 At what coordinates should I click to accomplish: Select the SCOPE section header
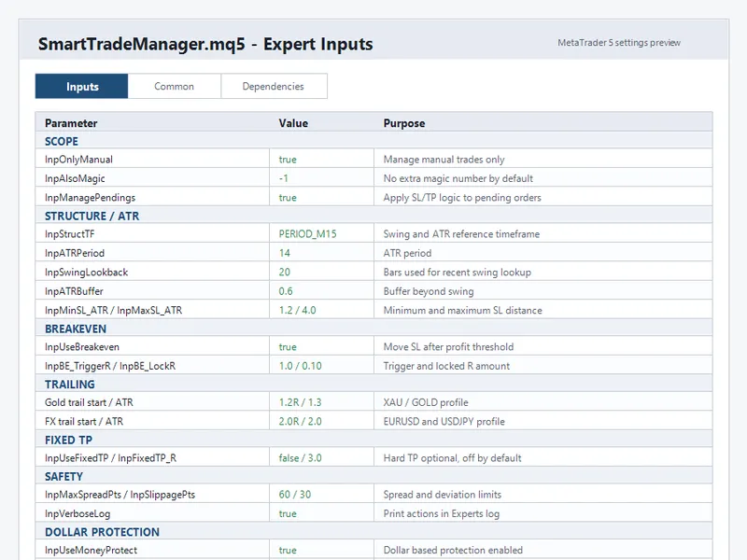(x=374, y=142)
